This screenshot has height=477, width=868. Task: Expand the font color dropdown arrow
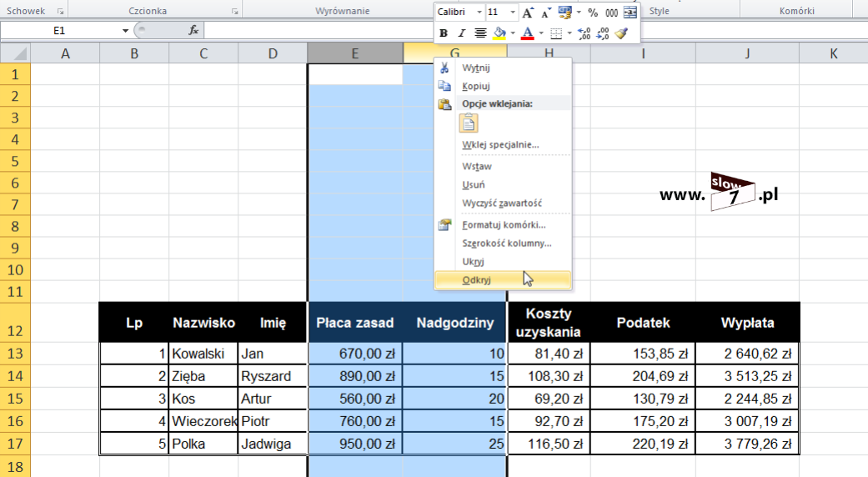coord(541,33)
